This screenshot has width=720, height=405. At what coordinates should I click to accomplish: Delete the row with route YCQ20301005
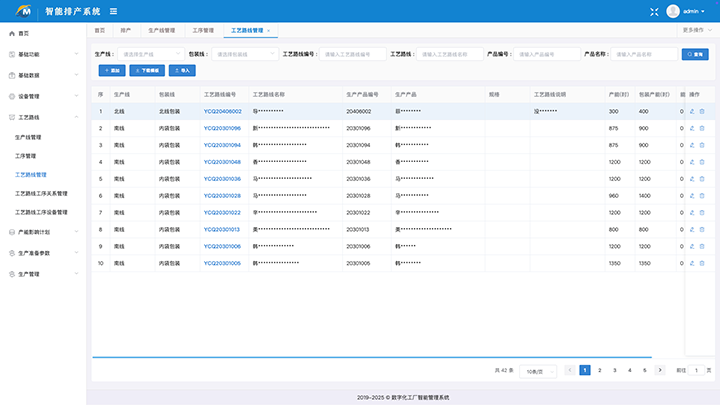pos(702,263)
